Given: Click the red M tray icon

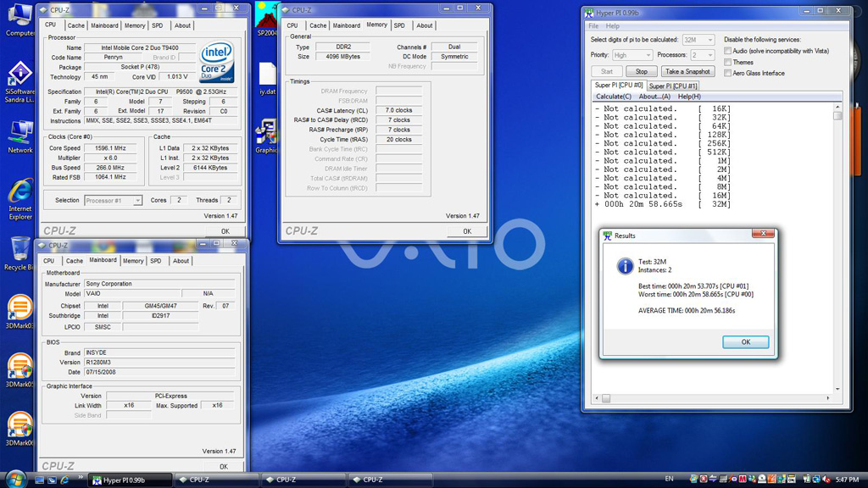Looking at the screenshot, I should click(743, 480).
